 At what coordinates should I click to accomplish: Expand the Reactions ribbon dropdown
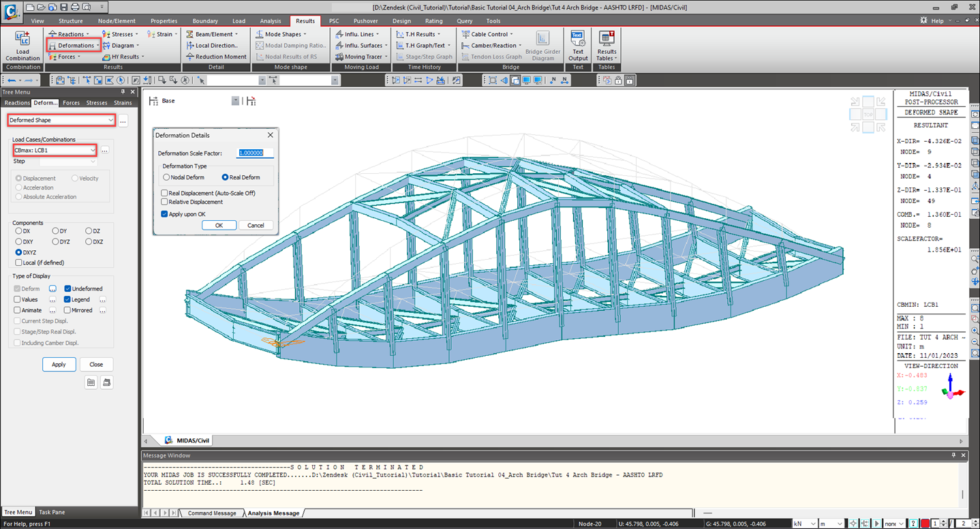click(89, 34)
